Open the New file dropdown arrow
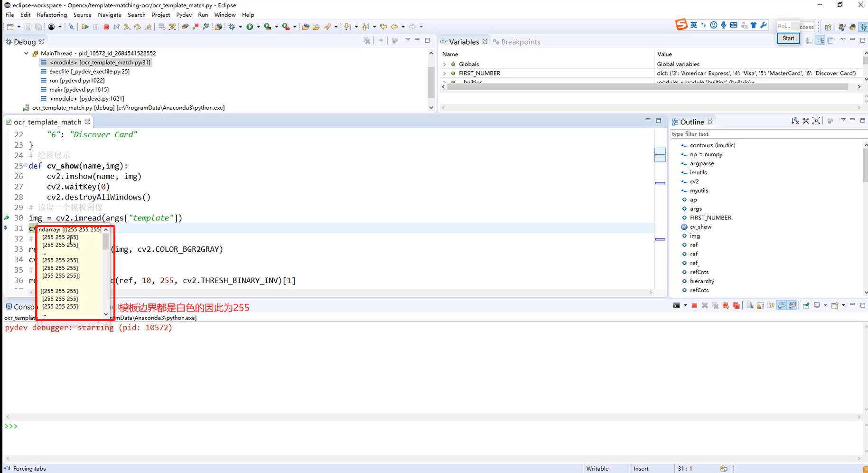This screenshot has width=868, height=473. (19, 27)
